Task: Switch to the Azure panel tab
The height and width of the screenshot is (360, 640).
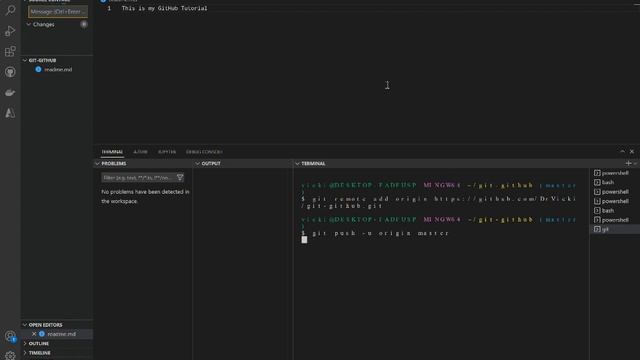Action: [140, 152]
